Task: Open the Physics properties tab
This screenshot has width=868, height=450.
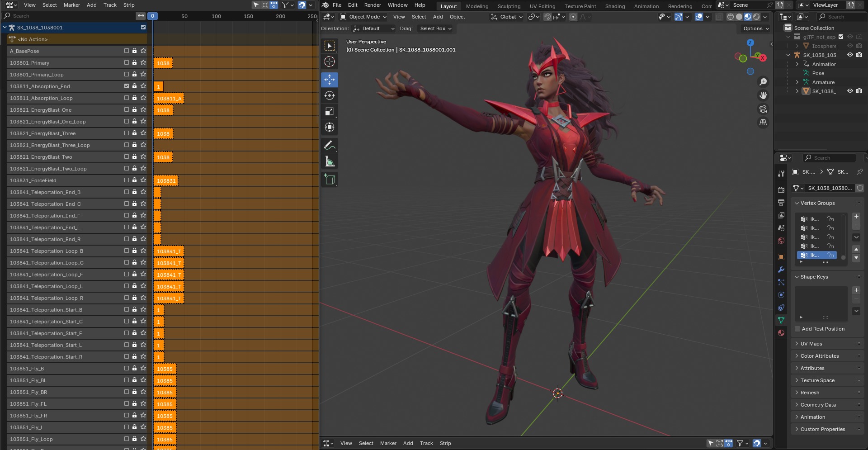Action: point(781,295)
